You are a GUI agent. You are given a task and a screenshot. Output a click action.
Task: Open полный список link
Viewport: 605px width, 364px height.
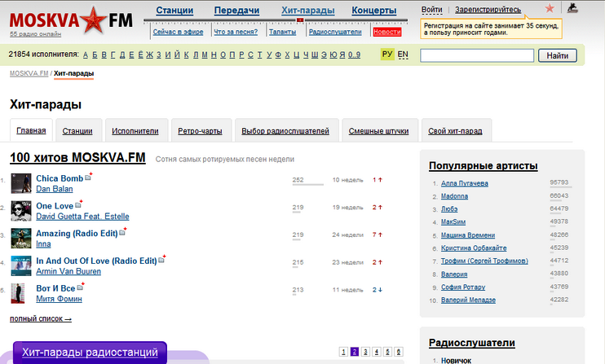tap(41, 318)
